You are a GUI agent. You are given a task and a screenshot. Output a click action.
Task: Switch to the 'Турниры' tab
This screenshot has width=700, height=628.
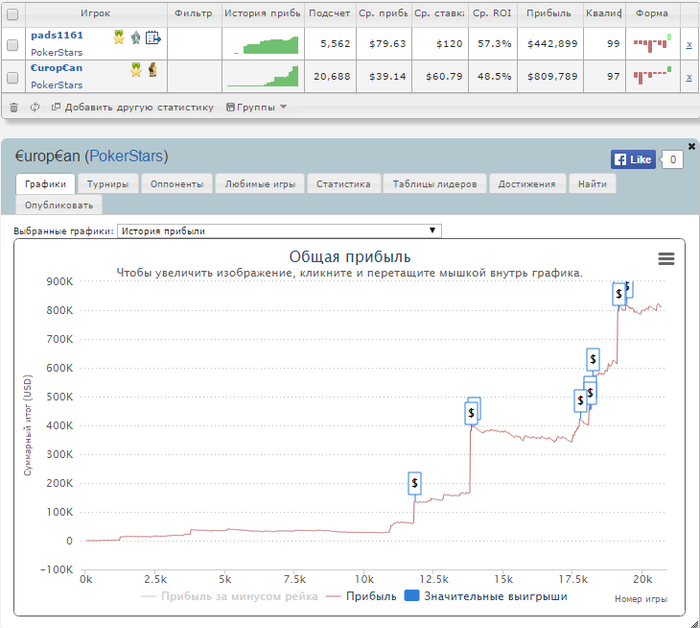(x=106, y=184)
